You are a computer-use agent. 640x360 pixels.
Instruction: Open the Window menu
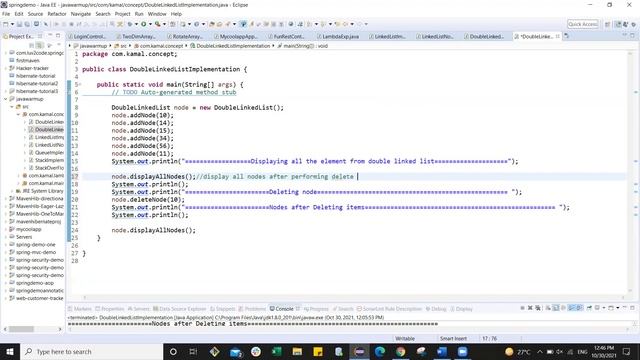[x=157, y=14]
